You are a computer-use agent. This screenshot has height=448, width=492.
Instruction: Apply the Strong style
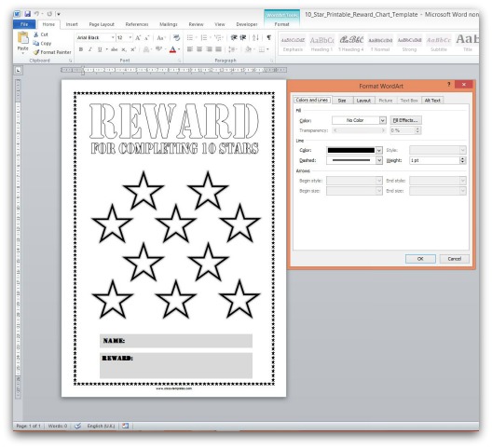[x=409, y=44]
